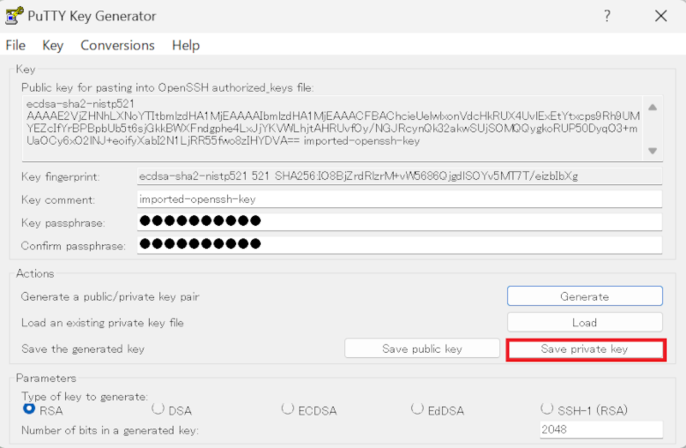Open the Key menu

(x=53, y=45)
